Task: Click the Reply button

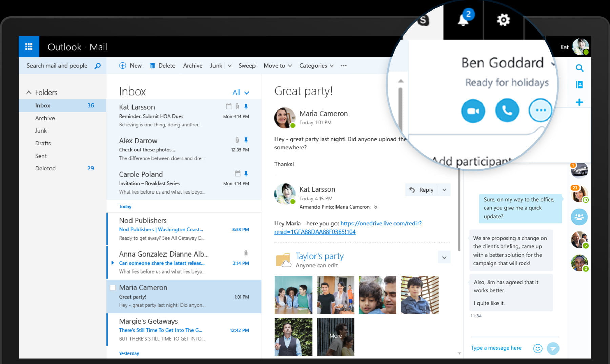Action: pos(422,190)
